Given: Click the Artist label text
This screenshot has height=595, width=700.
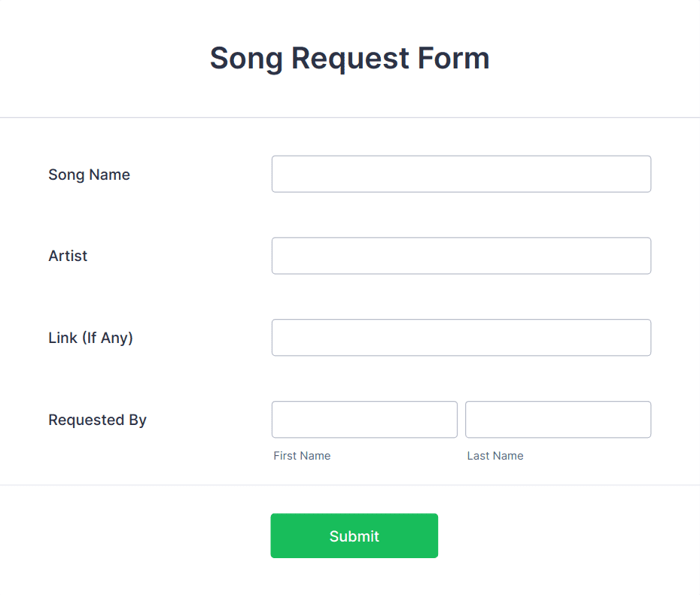Looking at the screenshot, I should 68,256.
